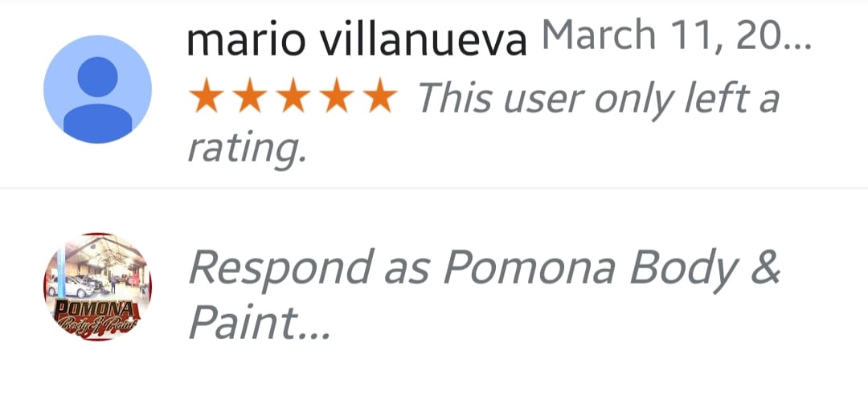Click mario villanueva's default profile avatar
The image size is (868, 416).
[x=97, y=89]
